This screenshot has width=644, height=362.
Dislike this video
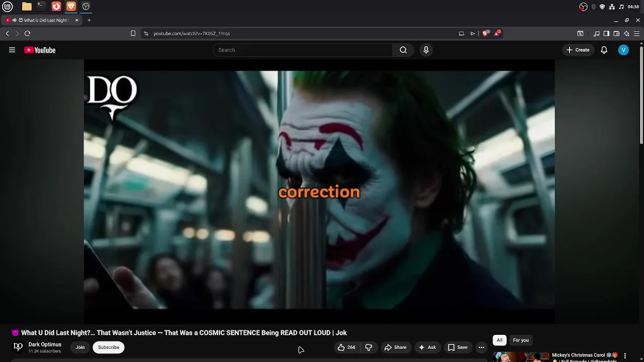tap(369, 347)
